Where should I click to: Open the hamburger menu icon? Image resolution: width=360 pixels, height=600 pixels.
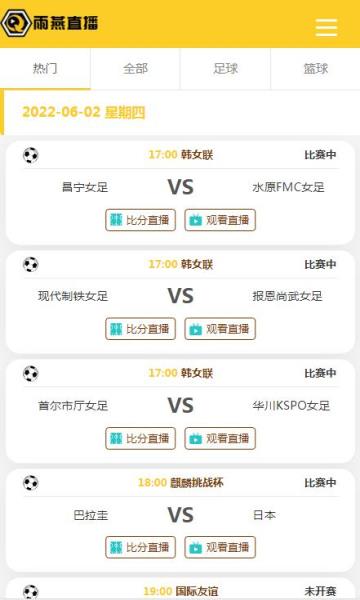(326, 27)
